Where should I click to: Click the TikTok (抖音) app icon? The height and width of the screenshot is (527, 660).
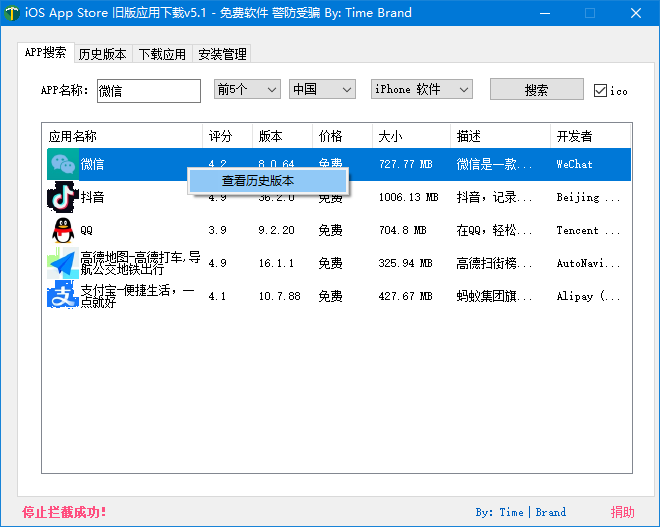coord(63,197)
